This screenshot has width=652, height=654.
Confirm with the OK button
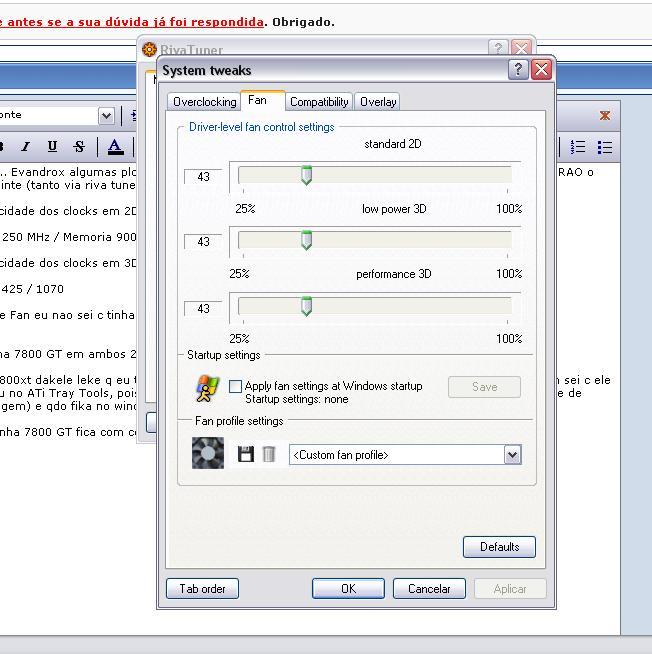[348, 589]
